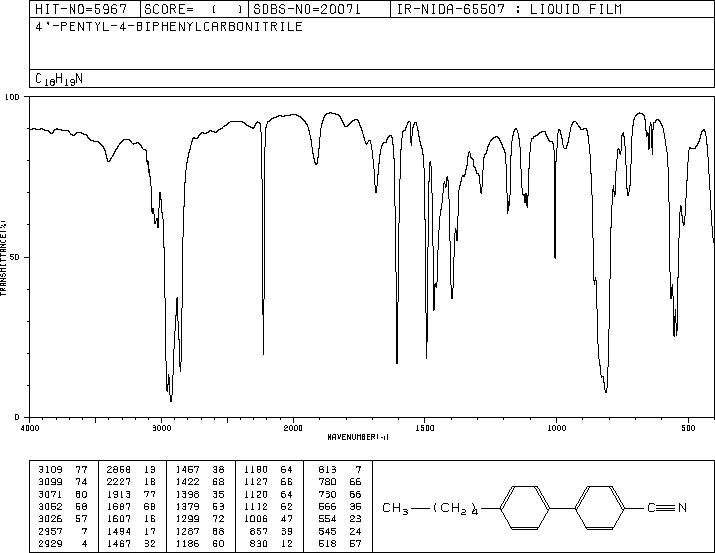Click the 0 y-axis tick label

(17, 417)
